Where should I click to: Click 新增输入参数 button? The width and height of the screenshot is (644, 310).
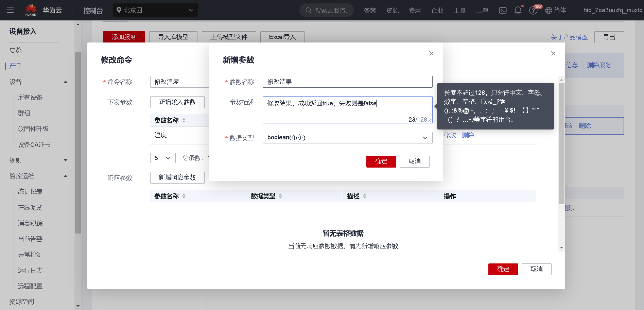pyautogui.click(x=177, y=102)
